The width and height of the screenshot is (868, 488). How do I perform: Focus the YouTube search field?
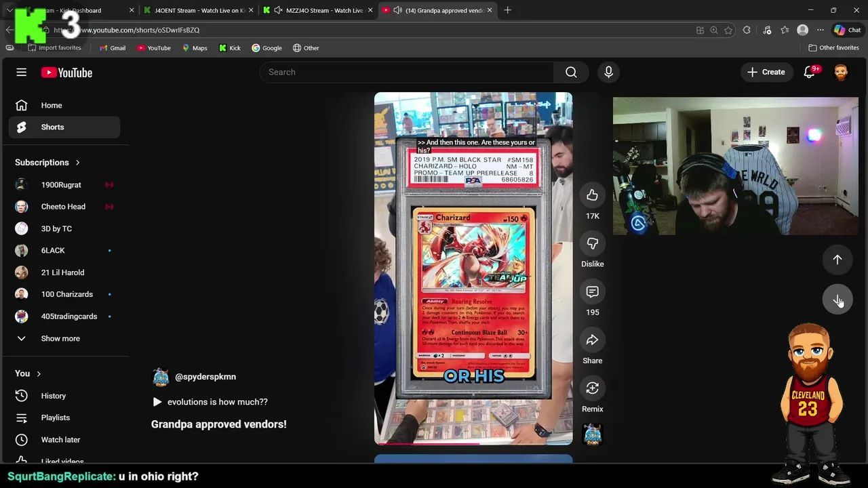(407, 73)
